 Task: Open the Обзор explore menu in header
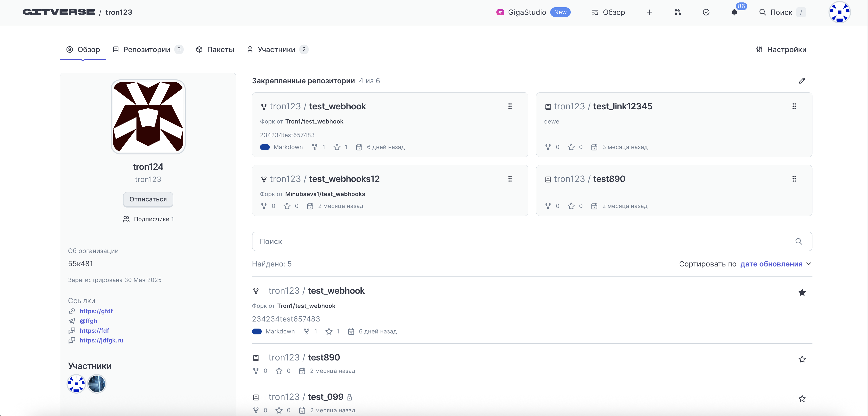[608, 12]
